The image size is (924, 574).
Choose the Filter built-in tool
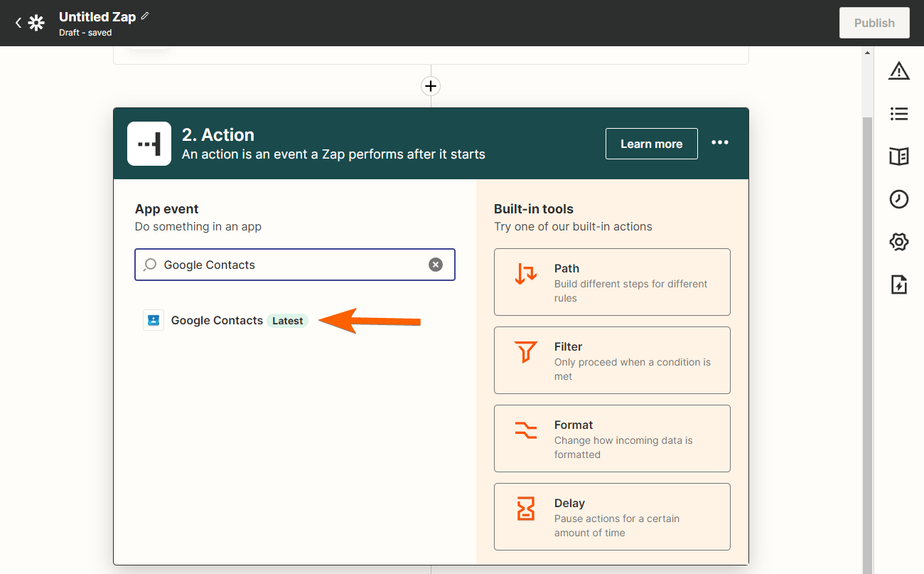612,360
